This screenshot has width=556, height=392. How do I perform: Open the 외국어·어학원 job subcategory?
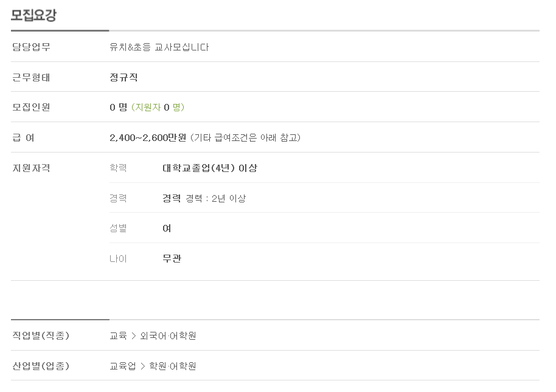coord(168,335)
